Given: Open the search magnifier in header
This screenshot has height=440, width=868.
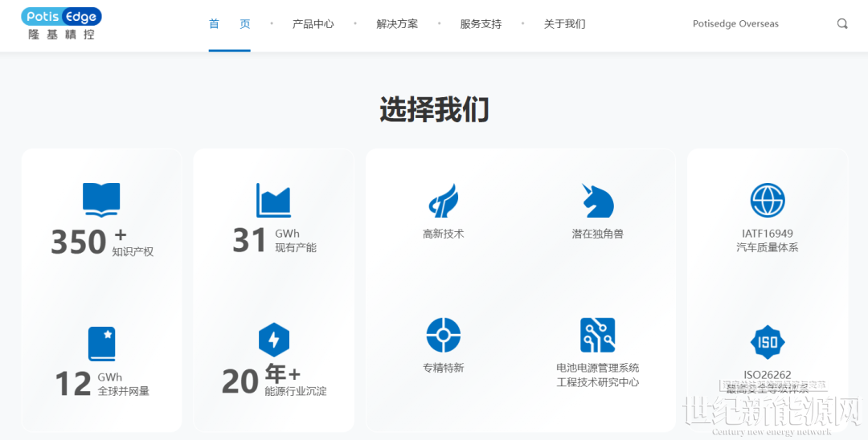Looking at the screenshot, I should point(842,24).
